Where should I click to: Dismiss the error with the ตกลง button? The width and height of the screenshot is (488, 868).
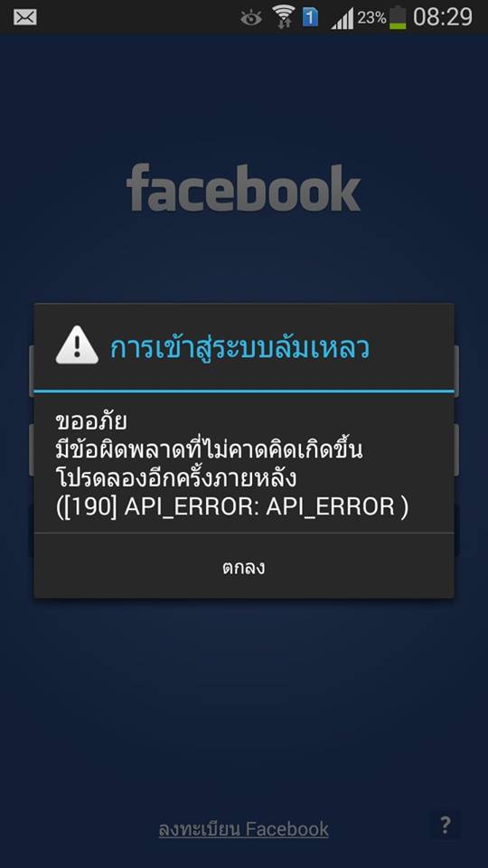(244, 567)
